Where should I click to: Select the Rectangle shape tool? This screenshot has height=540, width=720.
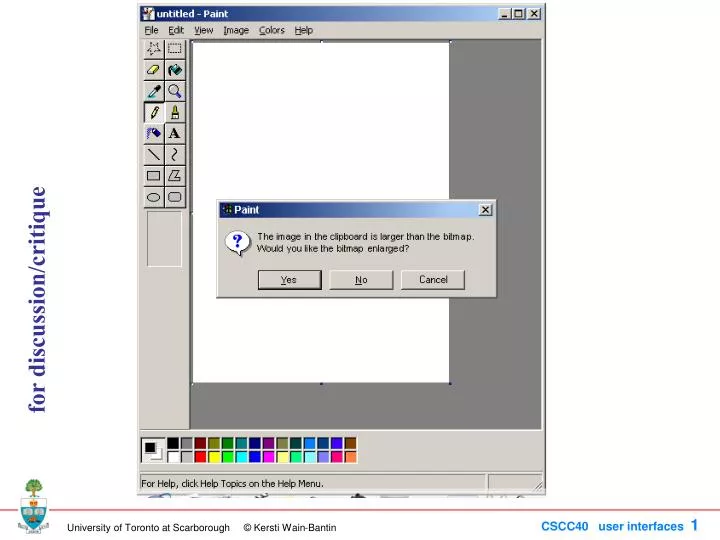click(154, 175)
